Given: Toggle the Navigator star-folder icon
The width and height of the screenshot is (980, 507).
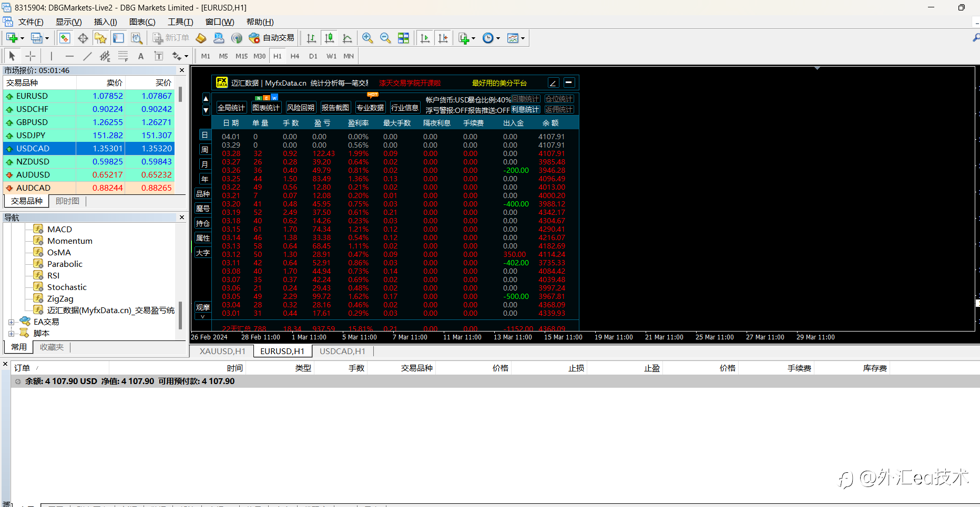Looking at the screenshot, I should 100,38.
